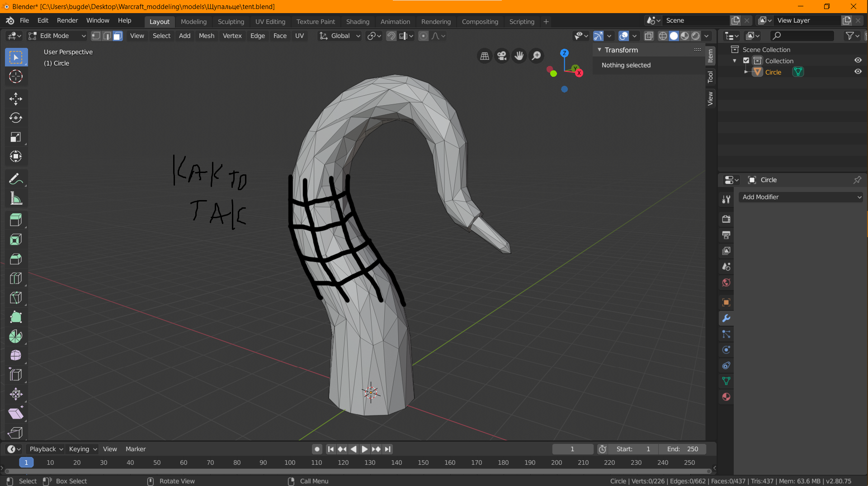Uncheck the Collection checkbox in outliner

click(746, 61)
